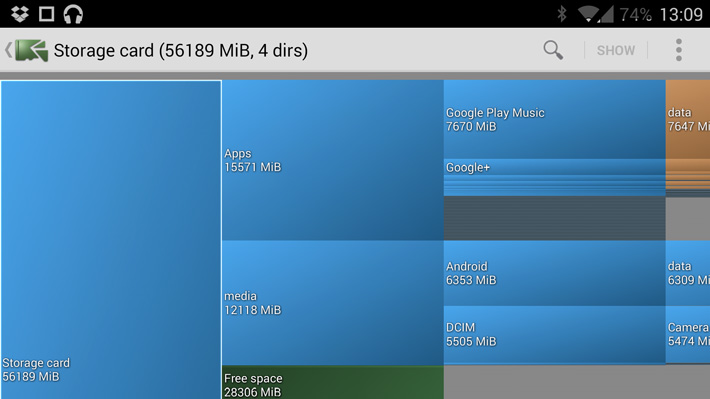Tap the Dropbox status bar icon
The image size is (710, 399).
coord(19,14)
